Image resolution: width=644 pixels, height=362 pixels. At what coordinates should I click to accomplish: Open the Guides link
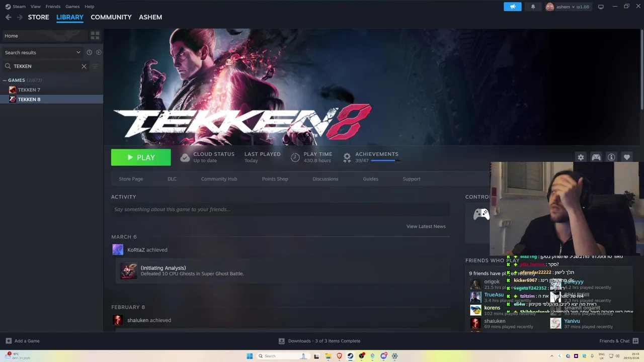(x=370, y=179)
